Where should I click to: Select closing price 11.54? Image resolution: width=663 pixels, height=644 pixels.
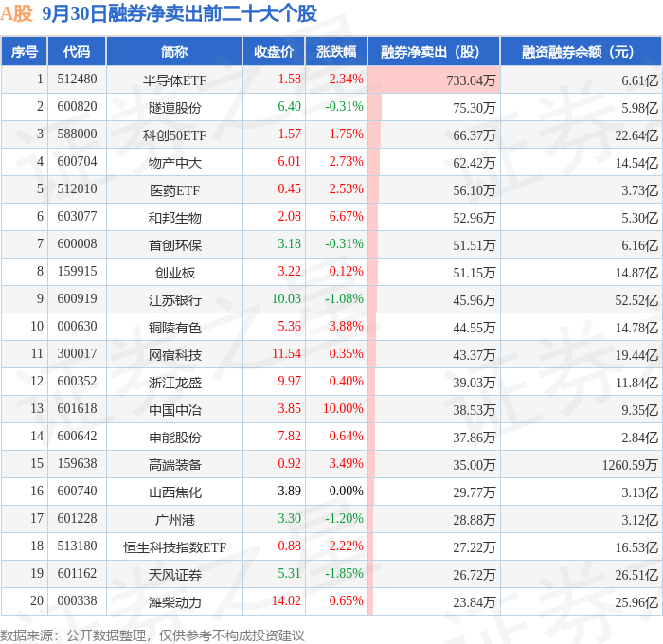point(286,354)
